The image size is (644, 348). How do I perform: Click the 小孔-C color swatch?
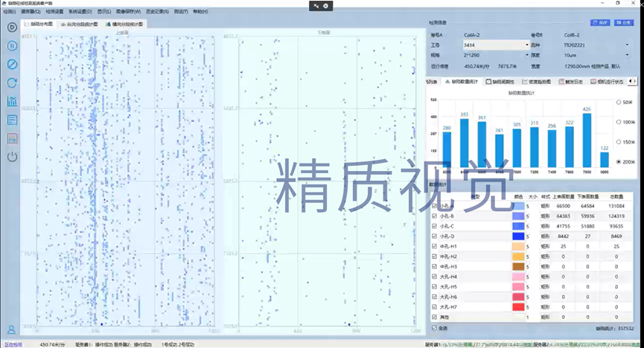pyautogui.click(x=518, y=226)
